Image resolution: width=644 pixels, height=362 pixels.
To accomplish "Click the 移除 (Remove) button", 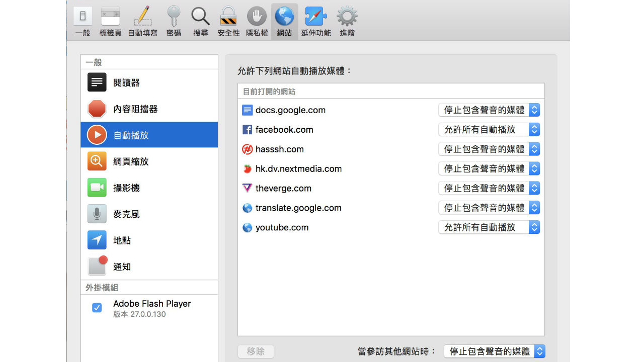I will click(x=256, y=351).
